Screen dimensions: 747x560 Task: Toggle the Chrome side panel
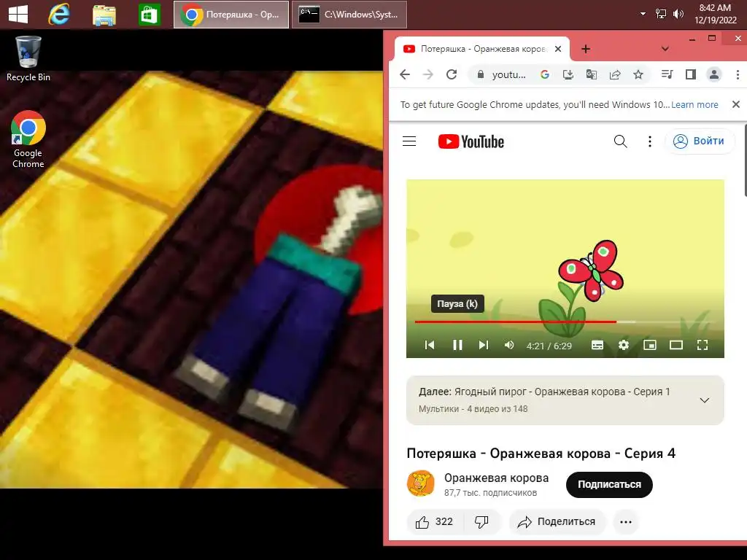(x=690, y=74)
